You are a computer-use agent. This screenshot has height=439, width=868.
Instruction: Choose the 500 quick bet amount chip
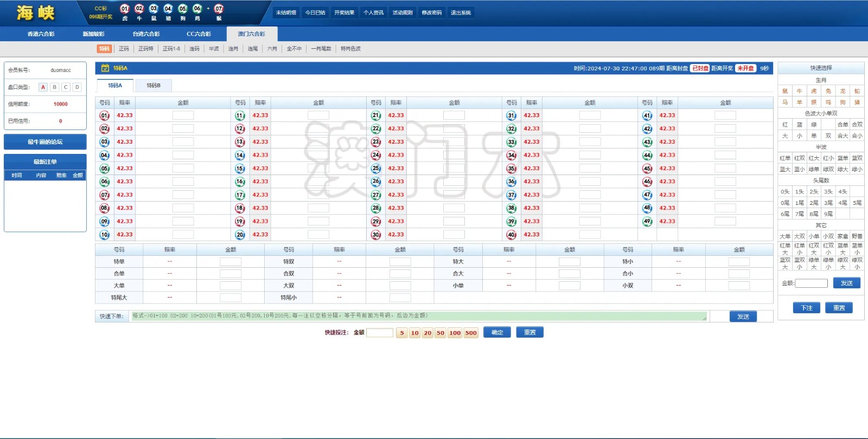pyautogui.click(x=471, y=333)
